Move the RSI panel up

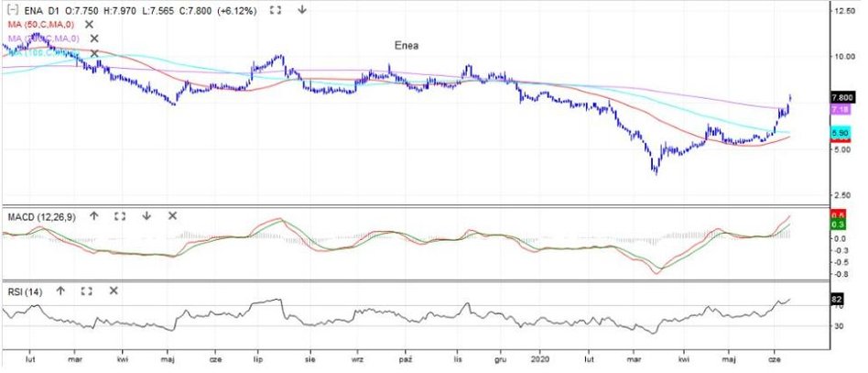coord(60,291)
